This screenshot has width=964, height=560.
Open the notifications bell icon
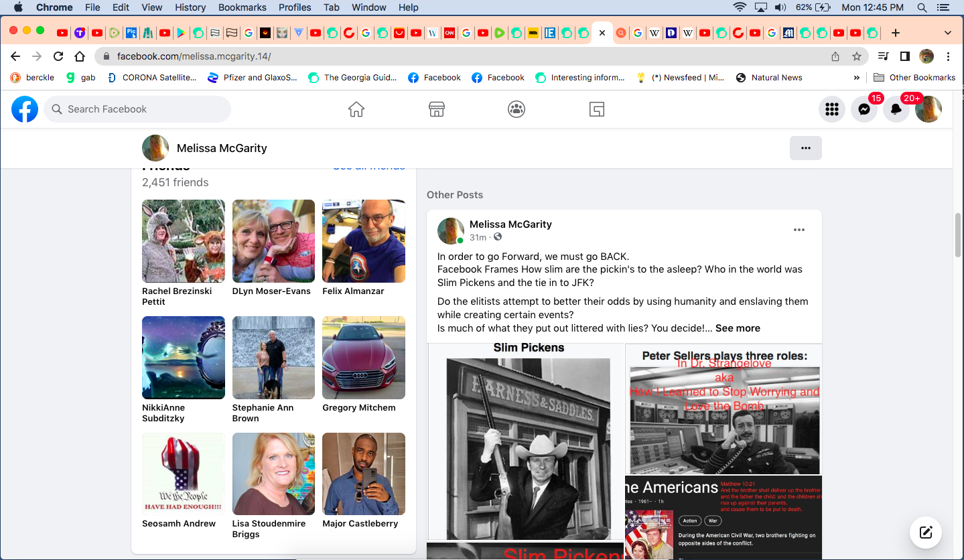pyautogui.click(x=896, y=109)
